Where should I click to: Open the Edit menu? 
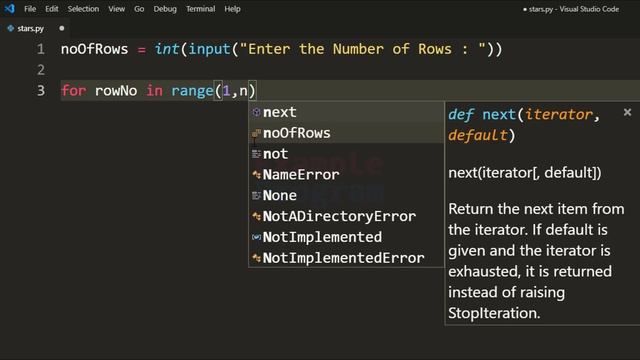51,9
